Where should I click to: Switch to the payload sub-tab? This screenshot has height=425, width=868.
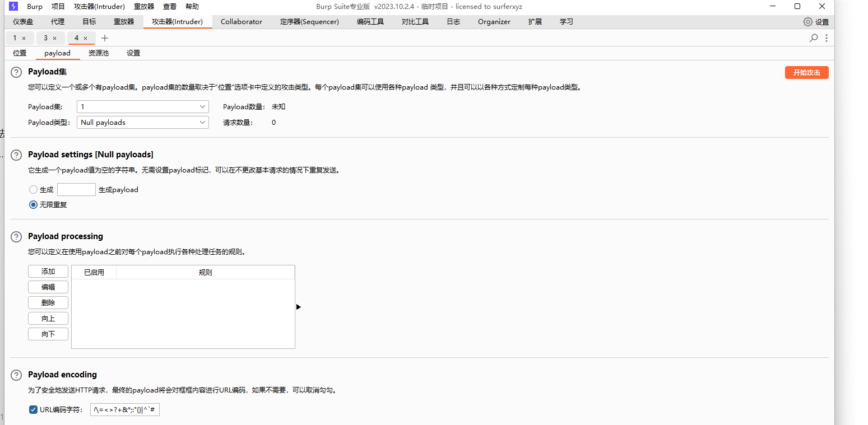coord(58,53)
